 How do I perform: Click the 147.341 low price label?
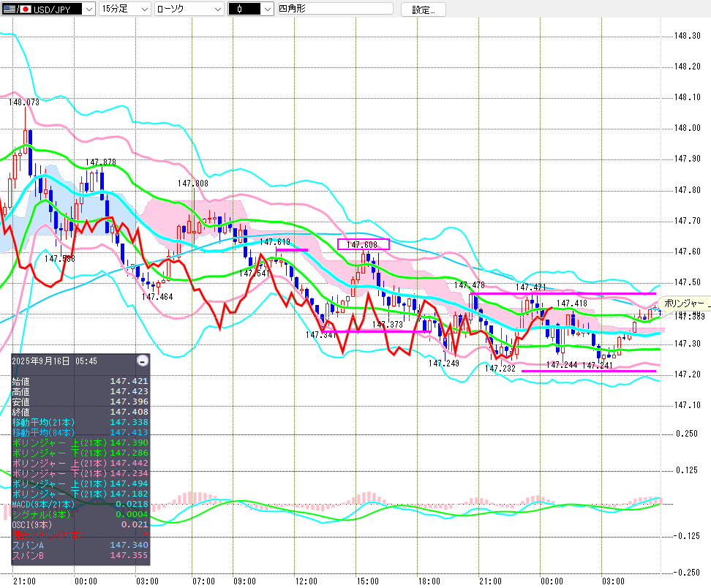tap(321, 335)
